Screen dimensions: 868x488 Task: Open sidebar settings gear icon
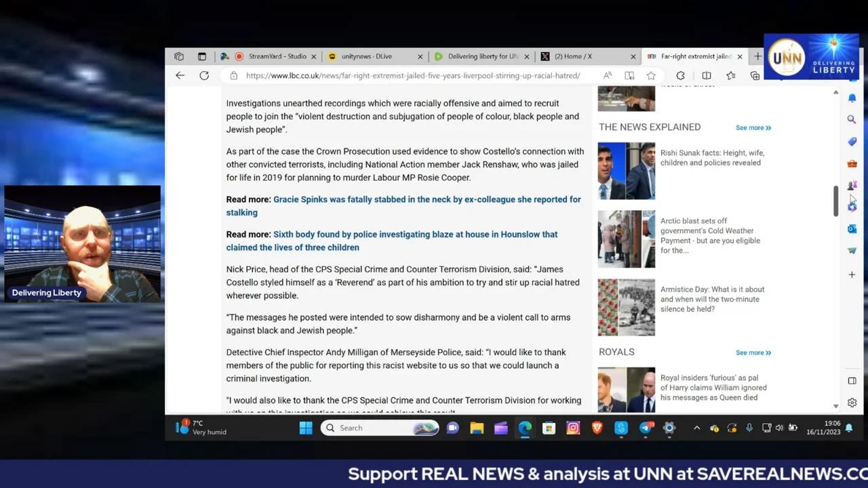tap(852, 403)
